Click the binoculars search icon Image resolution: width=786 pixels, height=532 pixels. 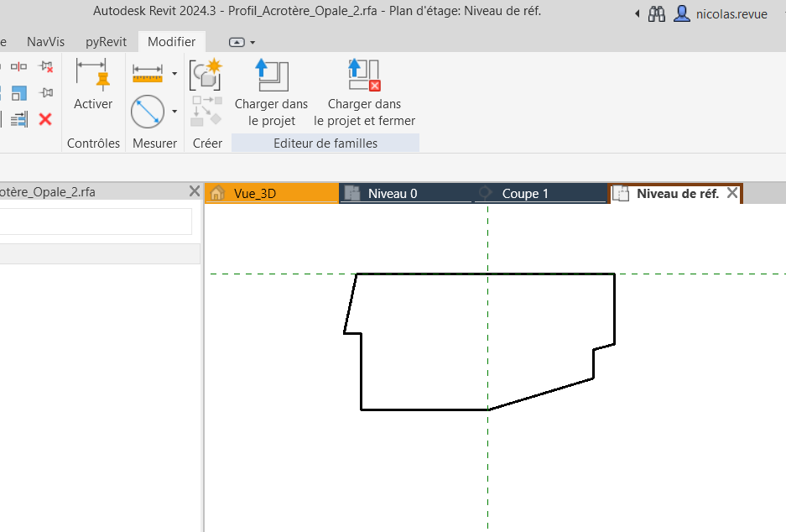pyautogui.click(x=656, y=14)
